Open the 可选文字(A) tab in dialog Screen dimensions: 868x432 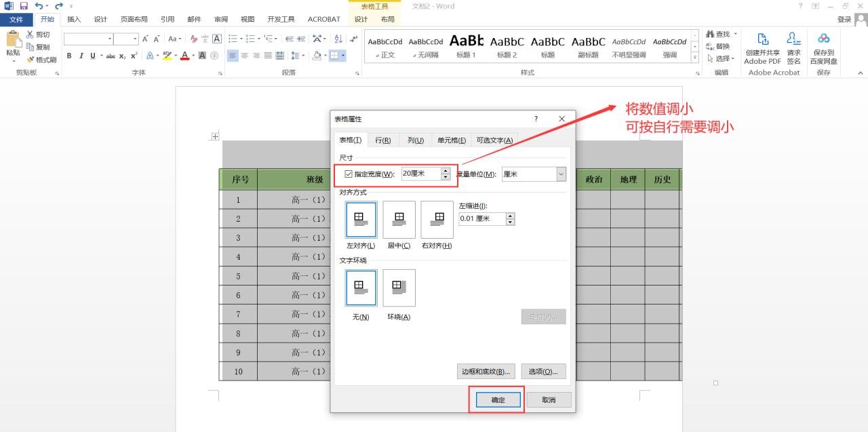click(x=494, y=140)
